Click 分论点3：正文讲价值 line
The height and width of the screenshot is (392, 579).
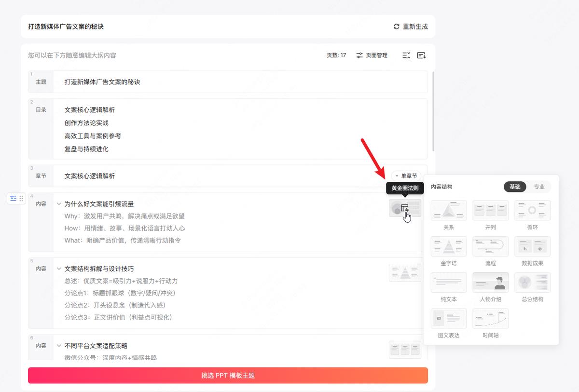point(118,317)
